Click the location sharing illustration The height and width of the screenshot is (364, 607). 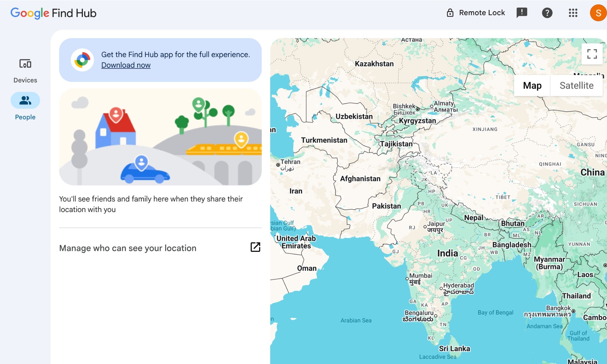(x=160, y=137)
